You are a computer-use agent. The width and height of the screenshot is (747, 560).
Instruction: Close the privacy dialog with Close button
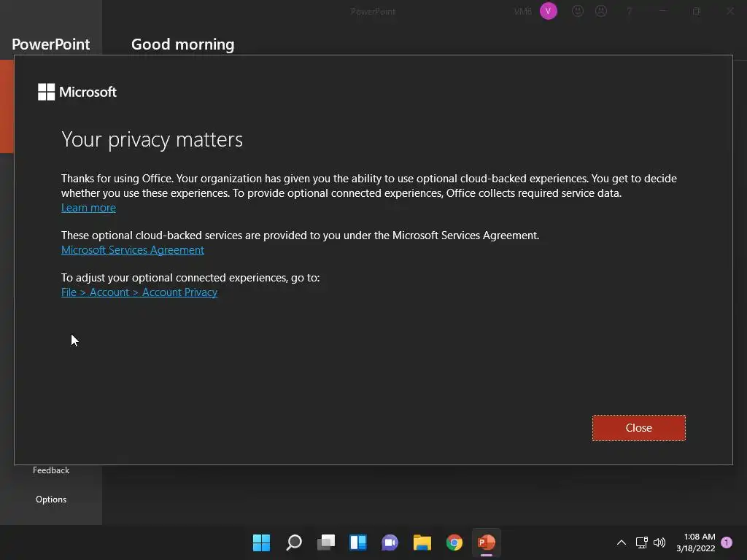coord(638,427)
